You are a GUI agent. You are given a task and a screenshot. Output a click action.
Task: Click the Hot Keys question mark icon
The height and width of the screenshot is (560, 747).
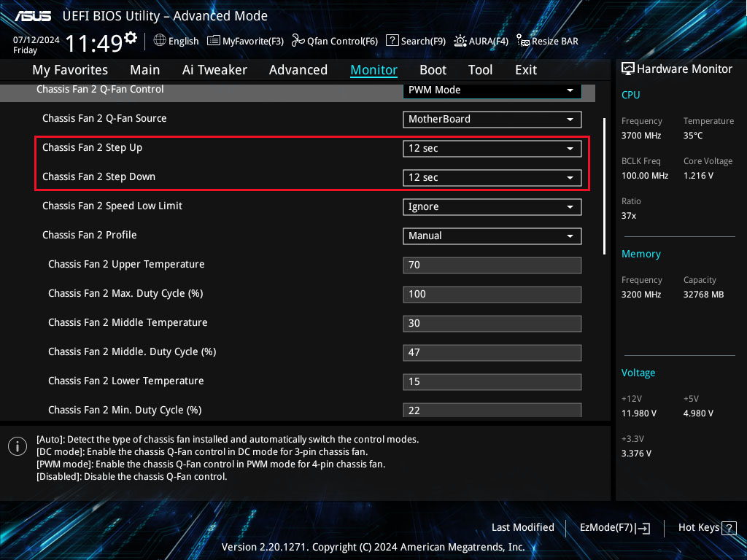(729, 528)
